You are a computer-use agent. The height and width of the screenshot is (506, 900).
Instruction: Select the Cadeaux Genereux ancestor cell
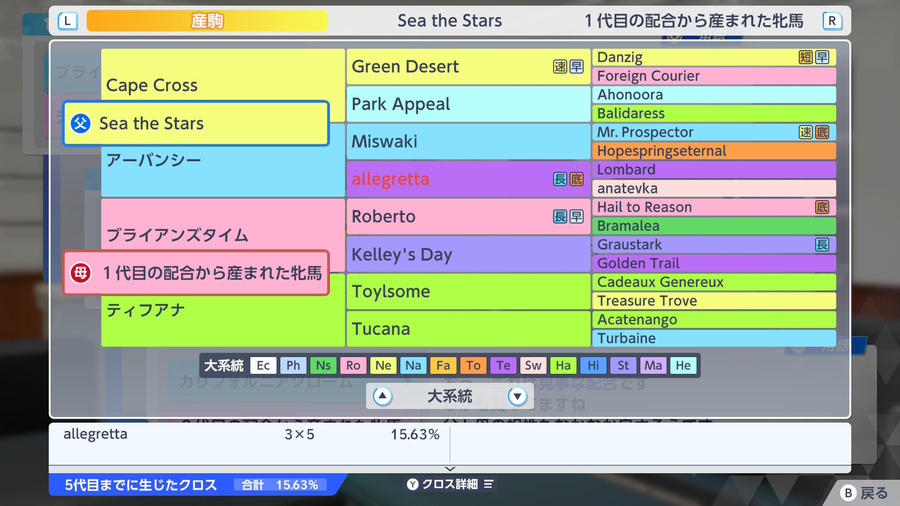(714, 282)
